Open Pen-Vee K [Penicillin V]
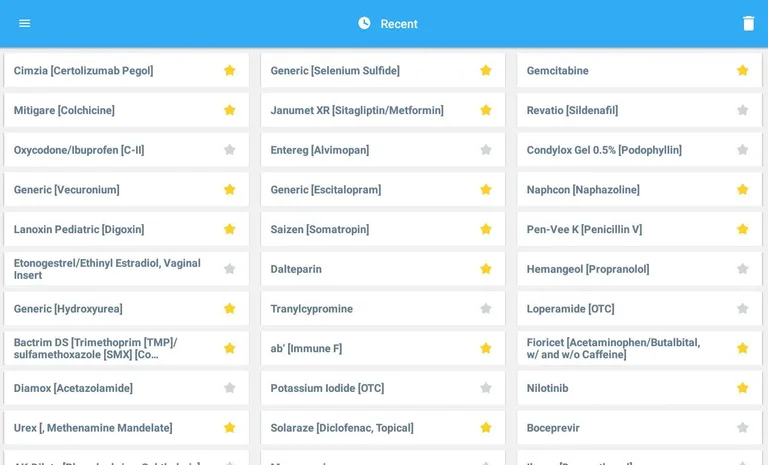Screen dimensions: 768x465 click(x=640, y=229)
